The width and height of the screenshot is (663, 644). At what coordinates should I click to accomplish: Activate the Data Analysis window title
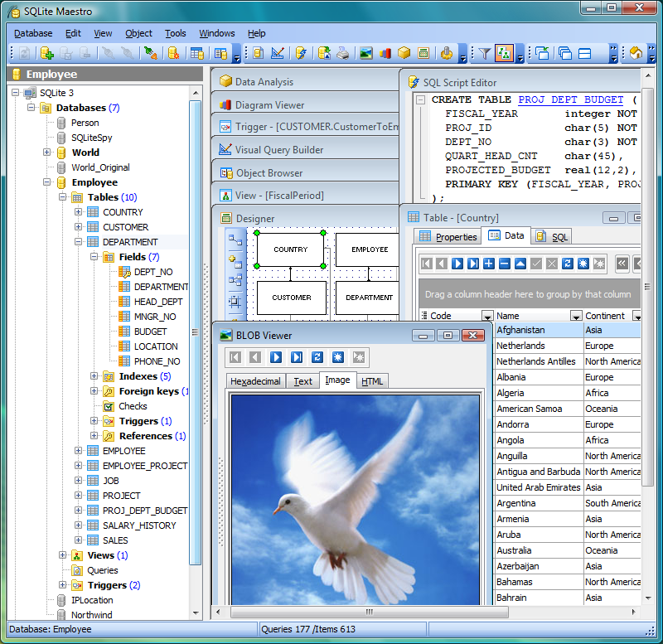coord(264,81)
